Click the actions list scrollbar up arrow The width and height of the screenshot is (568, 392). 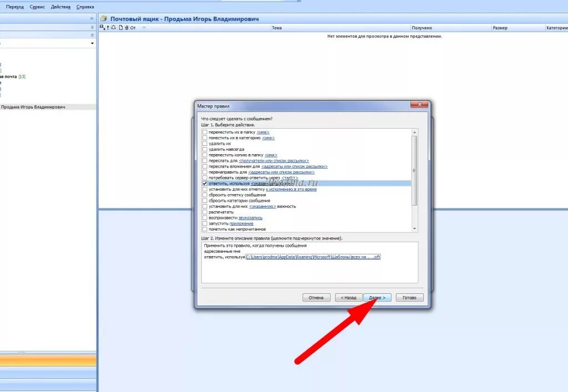(414, 133)
